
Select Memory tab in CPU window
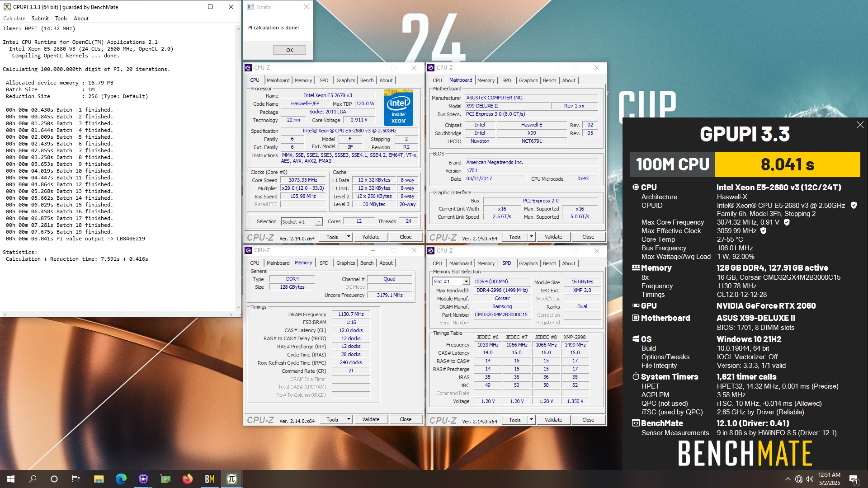303,80
